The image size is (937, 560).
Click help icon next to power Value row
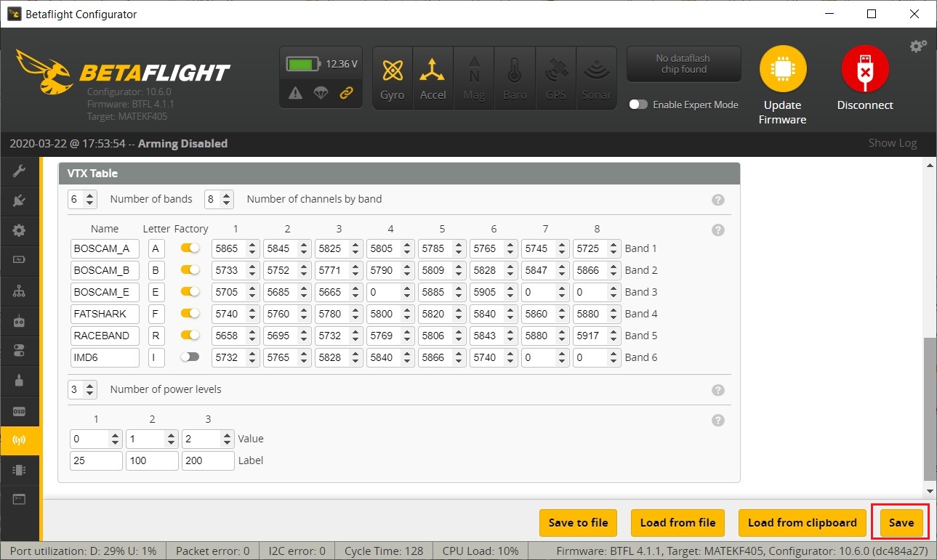718,421
